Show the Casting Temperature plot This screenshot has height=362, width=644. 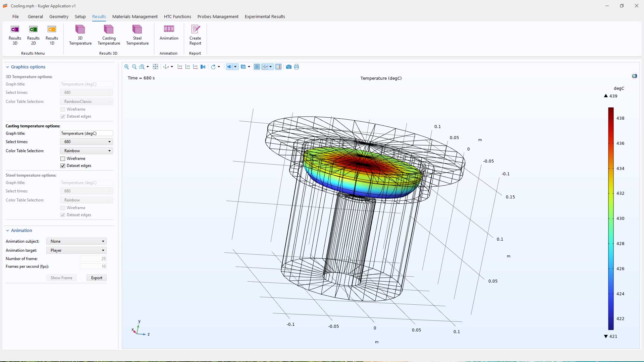[x=109, y=35]
